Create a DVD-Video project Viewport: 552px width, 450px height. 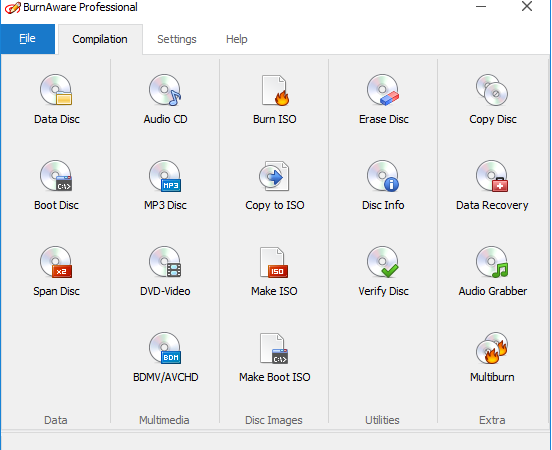click(x=165, y=271)
